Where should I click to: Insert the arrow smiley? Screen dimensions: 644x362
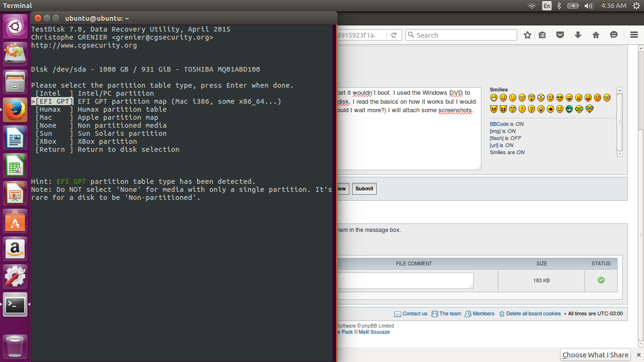(550, 109)
